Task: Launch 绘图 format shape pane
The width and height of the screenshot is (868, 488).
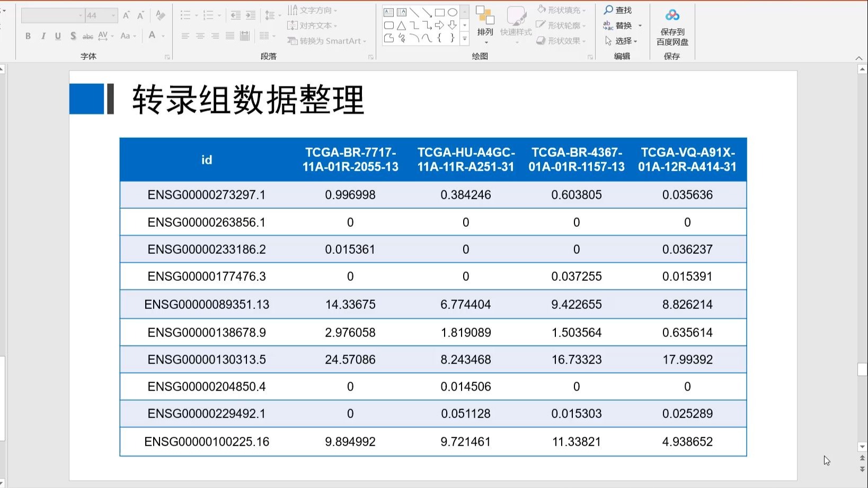Action: (590, 57)
